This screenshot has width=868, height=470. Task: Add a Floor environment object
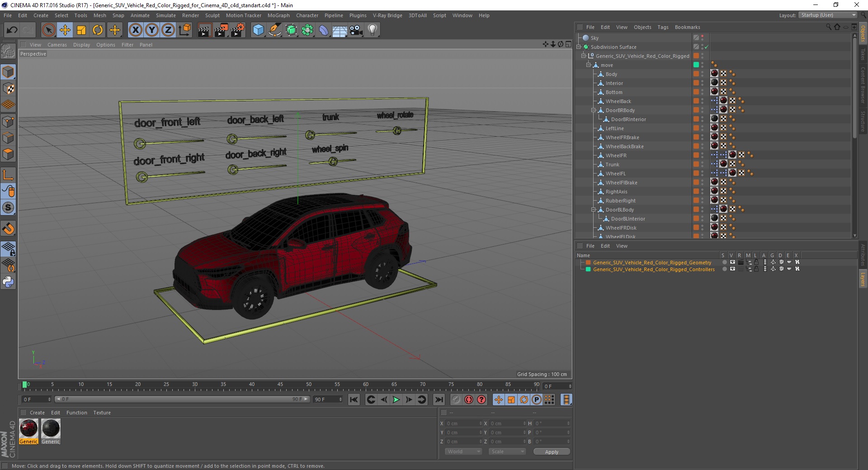tap(340, 30)
